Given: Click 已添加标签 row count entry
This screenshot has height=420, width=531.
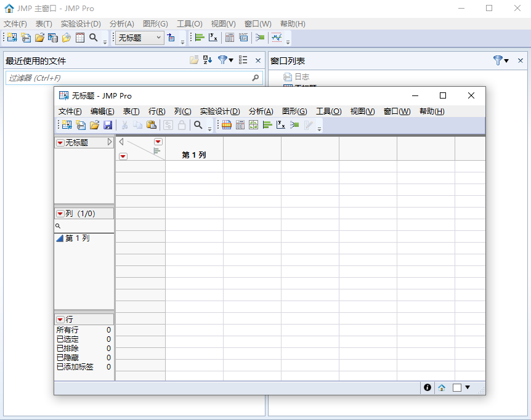Looking at the screenshot, I should [x=84, y=367].
